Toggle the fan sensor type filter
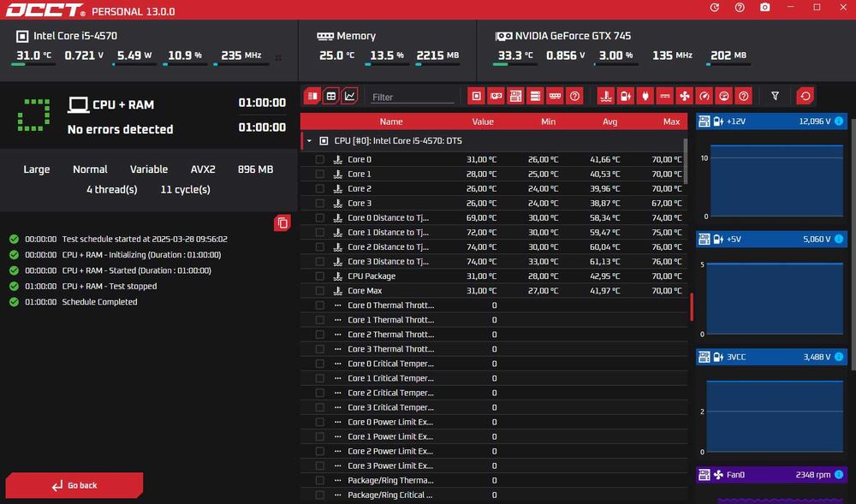Screen dimensions: 856x504 [x=685, y=96]
